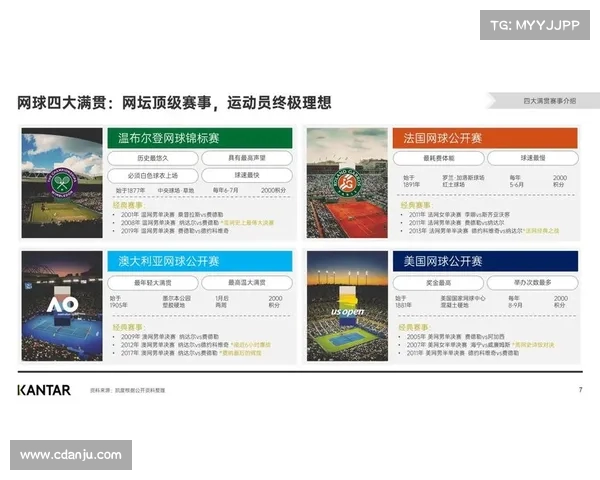Click the Wimbledon crossed-rackets logo
This screenshot has height=480, width=600.
[x=62, y=183]
